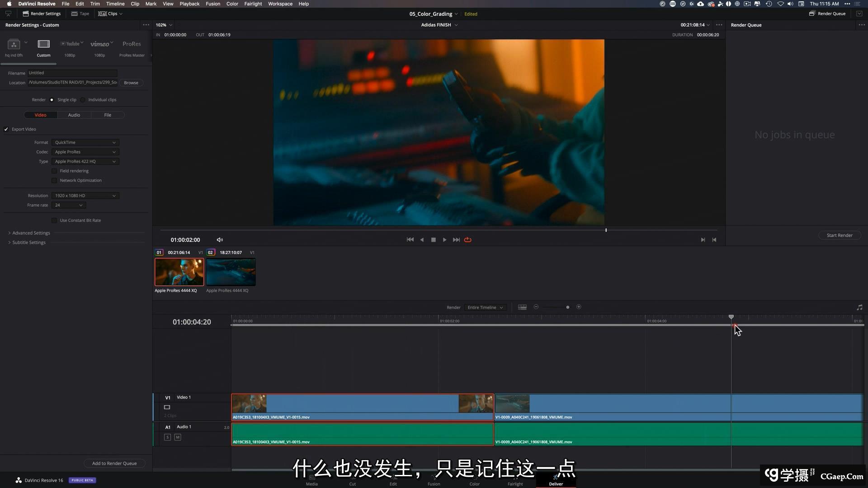Enable Field rendering checkbox
The image size is (868, 488).
click(54, 171)
